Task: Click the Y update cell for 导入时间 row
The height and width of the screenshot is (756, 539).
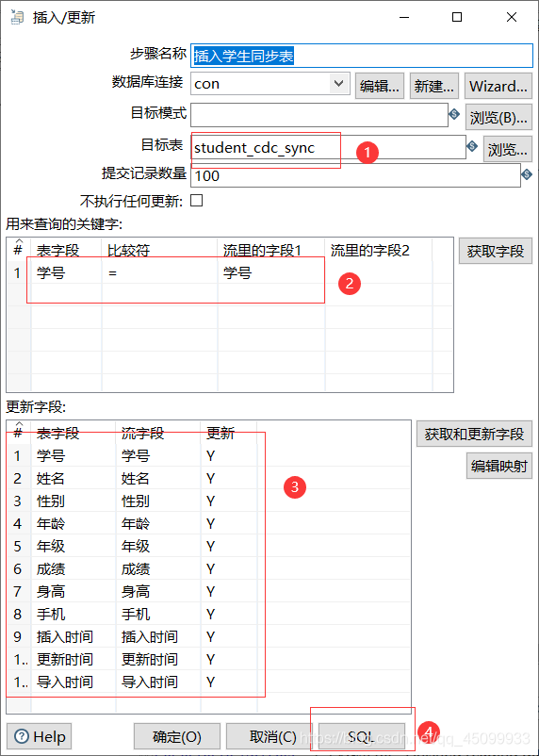Action: click(229, 682)
